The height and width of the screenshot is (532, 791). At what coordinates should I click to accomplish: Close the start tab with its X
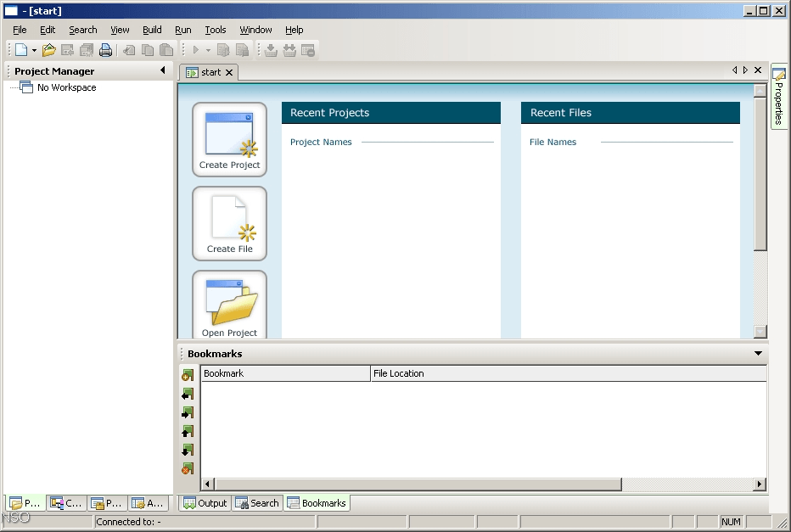click(229, 73)
